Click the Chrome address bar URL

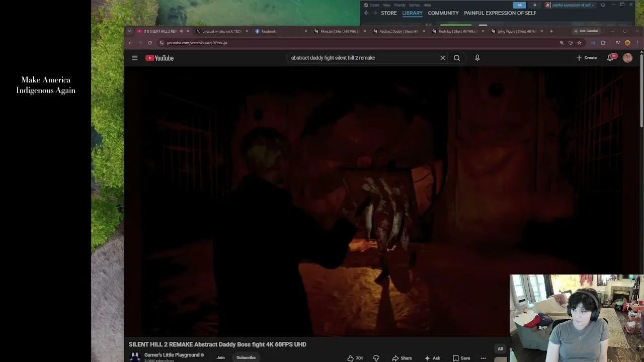pos(197,43)
